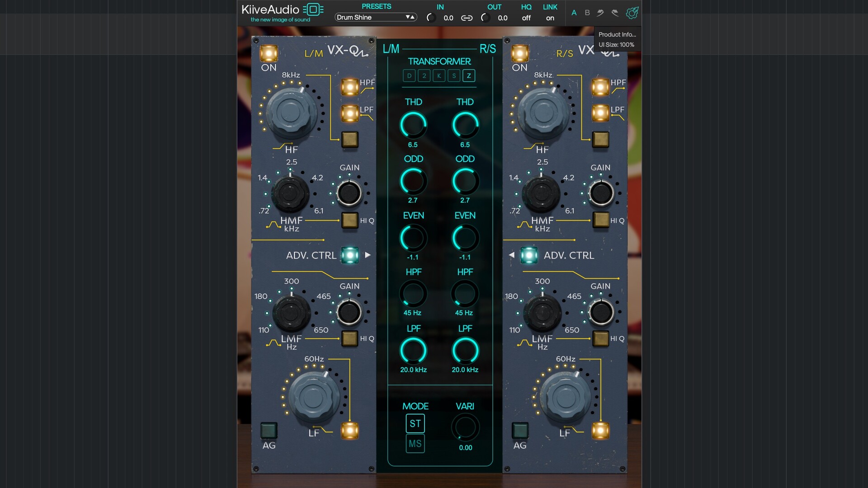Toggle the In/Out gain link icon

(467, 18)
